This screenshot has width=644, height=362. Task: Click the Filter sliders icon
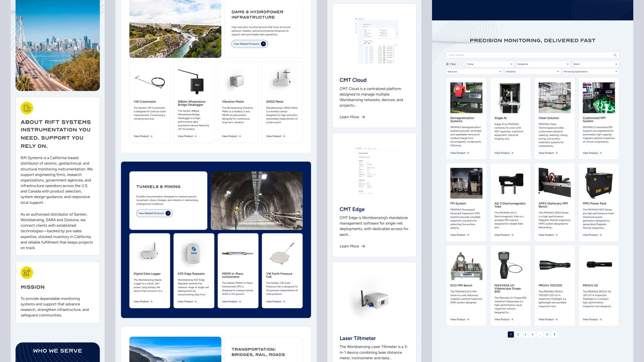point(447,64)
